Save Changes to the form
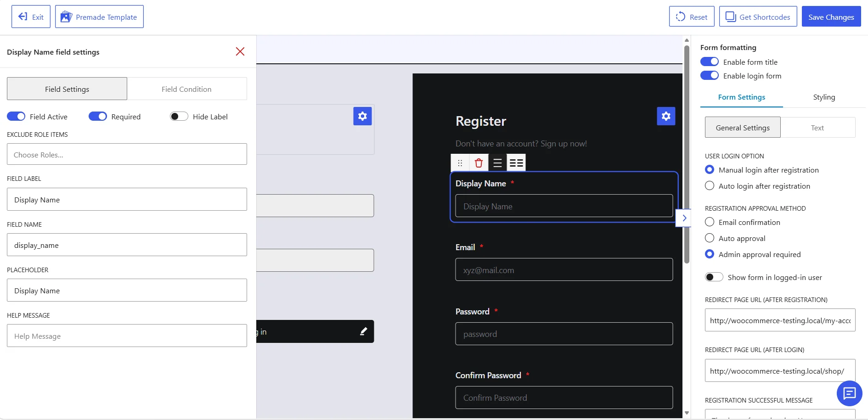 (x=831, y=17)
